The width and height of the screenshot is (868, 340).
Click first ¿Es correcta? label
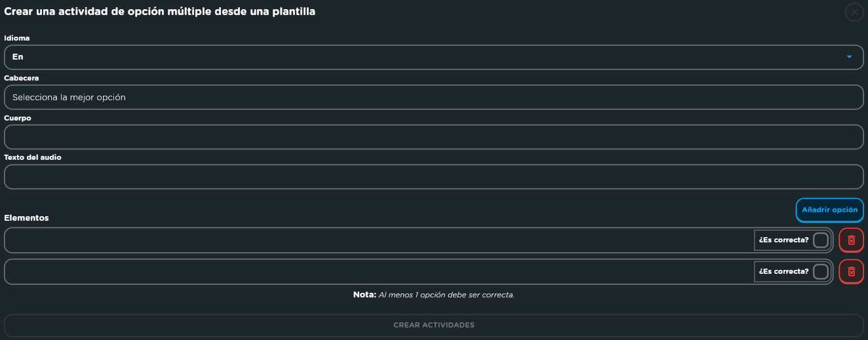coord(783,240)
